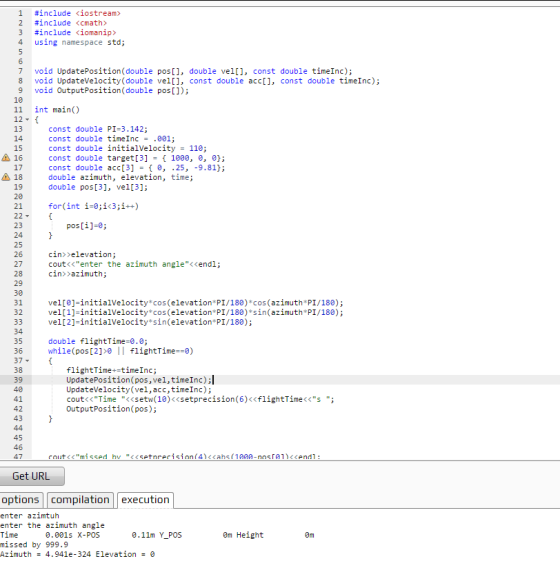The image size is (560, 570).
Task: Click the '#include <cmath>' line
Action: (x=71, y=23)
